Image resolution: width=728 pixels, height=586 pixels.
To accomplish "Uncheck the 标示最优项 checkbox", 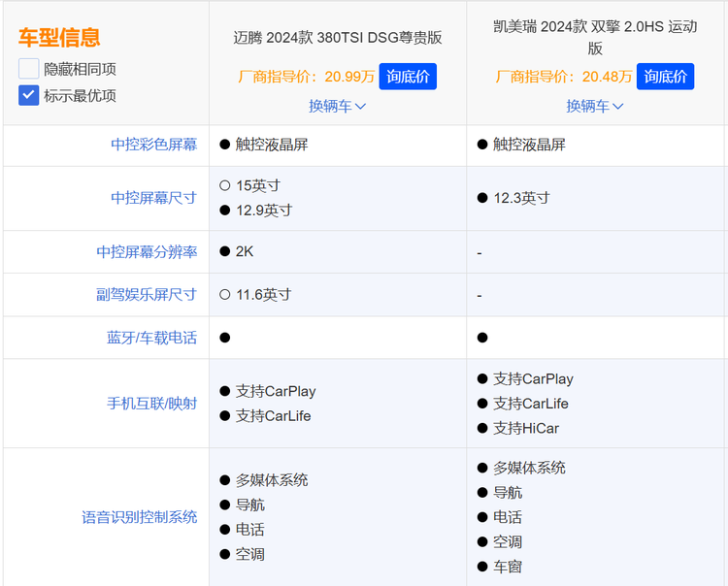I will pos(29,95).
